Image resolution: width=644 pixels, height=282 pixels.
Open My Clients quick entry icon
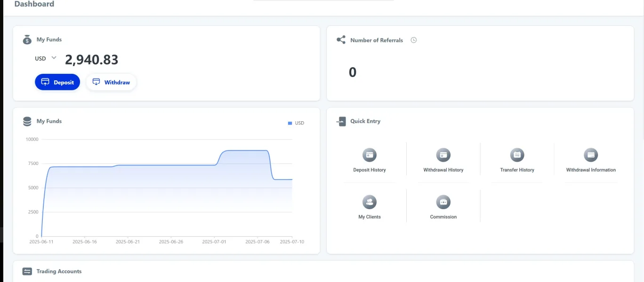pos(370,203)
